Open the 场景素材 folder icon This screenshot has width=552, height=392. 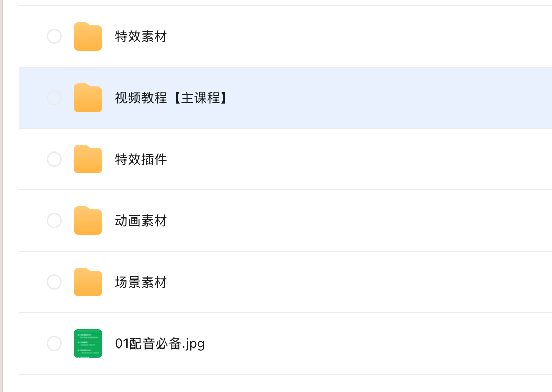coord(88,282)
